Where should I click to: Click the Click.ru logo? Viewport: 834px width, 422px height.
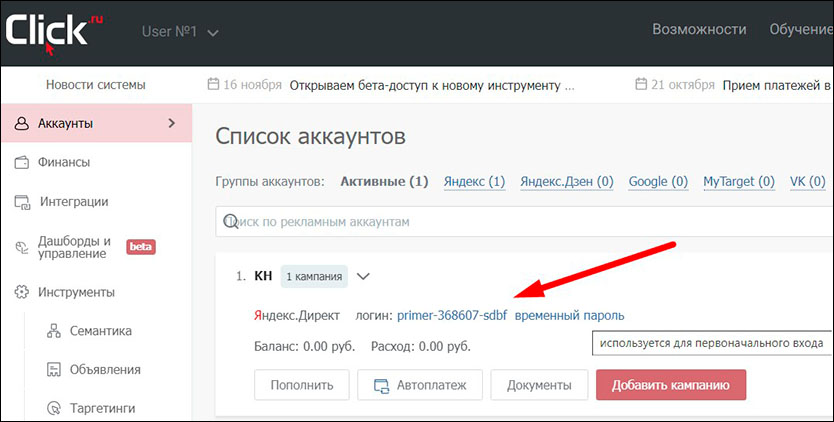tap(53, 33)
